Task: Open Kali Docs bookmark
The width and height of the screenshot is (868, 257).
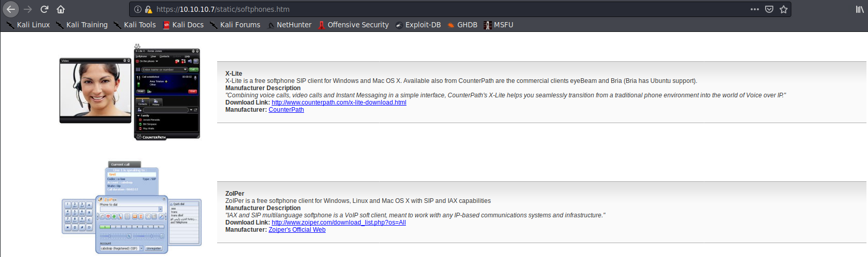Action: coord(183,25)
